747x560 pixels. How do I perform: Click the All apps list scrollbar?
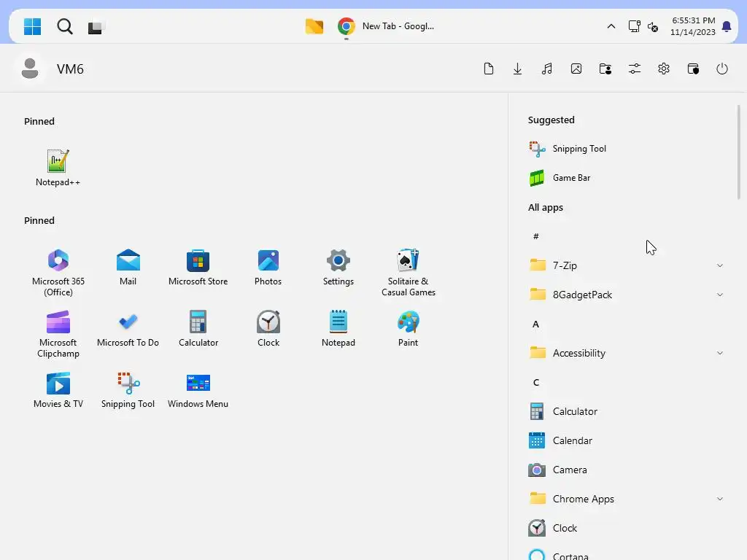point(738,152)
